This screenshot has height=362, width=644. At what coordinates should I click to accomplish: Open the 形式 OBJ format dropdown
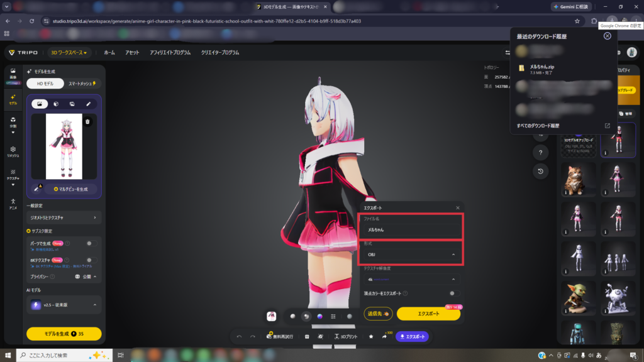coord(411,255)
